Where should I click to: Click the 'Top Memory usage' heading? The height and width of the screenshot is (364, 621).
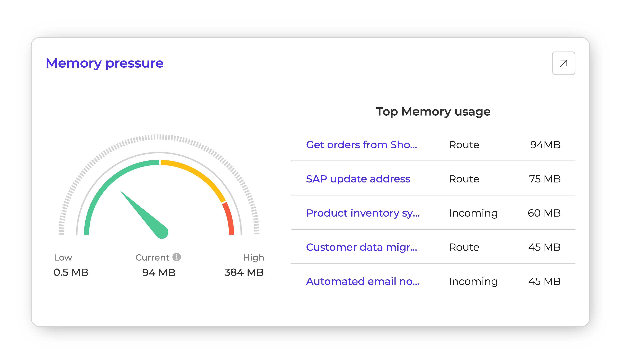pyautogui.click(x=433, y=112)
